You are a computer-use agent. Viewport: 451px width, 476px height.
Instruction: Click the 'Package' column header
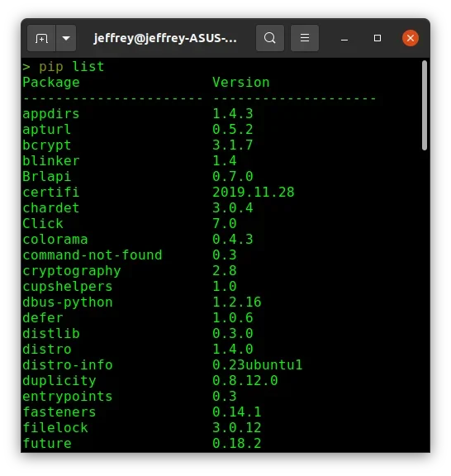click(x=51, y=83)
